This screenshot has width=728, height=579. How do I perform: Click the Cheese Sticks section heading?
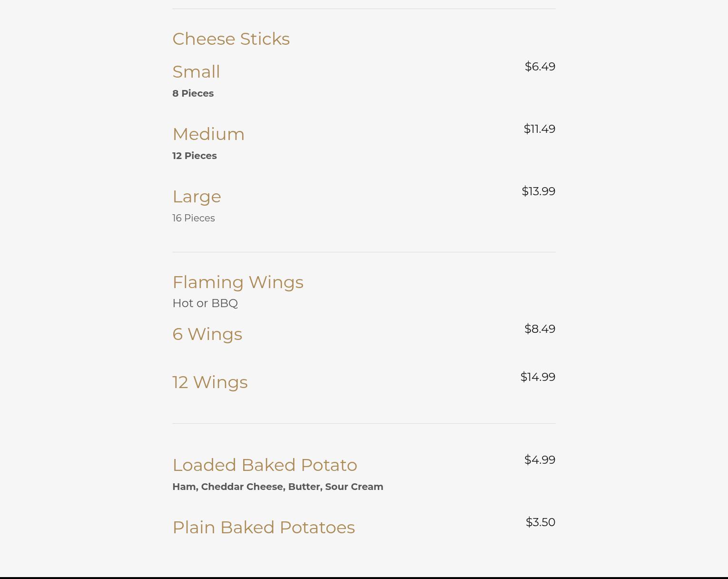(231, 39)
